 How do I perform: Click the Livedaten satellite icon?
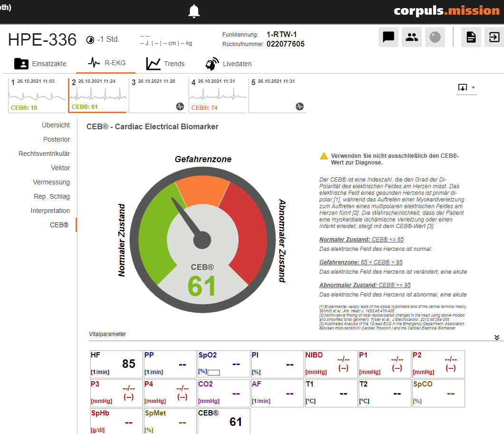212,64
